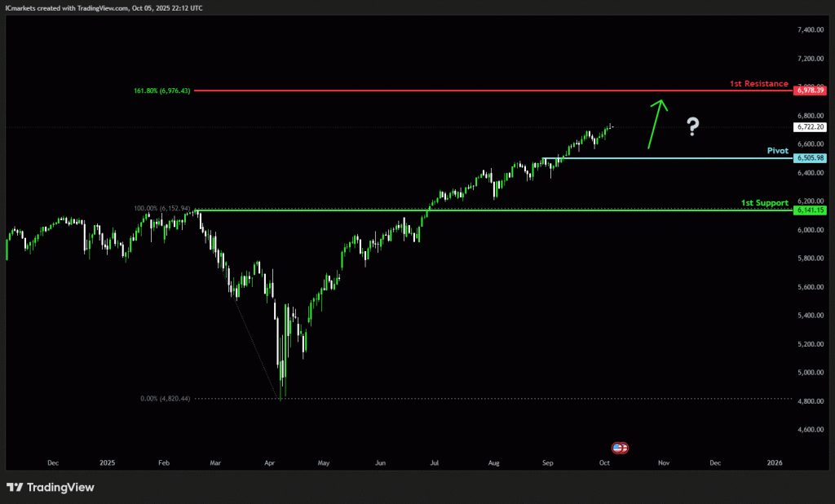Click the current price label 6,722.20
This screenshot has height=504, width=835.
[x=809, y=127]
